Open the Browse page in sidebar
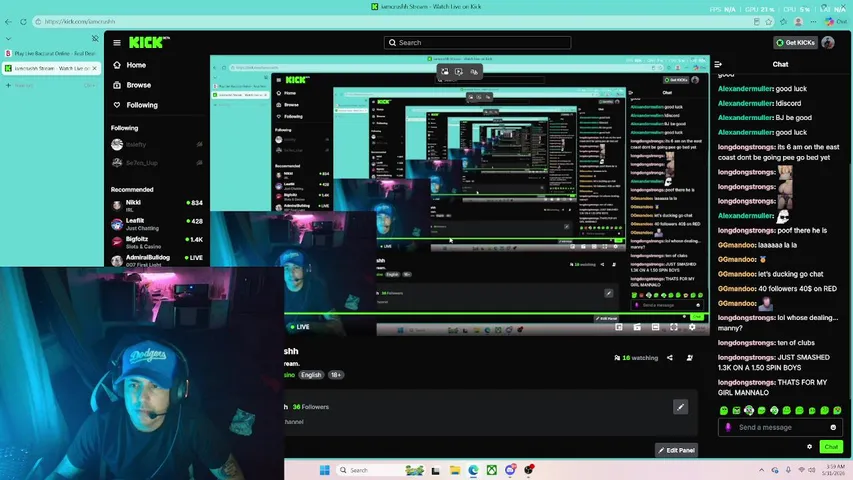The width and height of the screenshot is (853, 480). [132, 85]
